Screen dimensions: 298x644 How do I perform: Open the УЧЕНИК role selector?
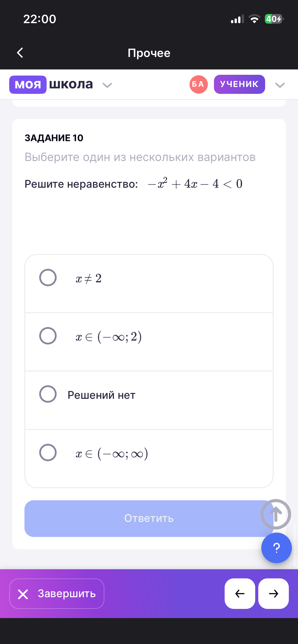(239, 84)
